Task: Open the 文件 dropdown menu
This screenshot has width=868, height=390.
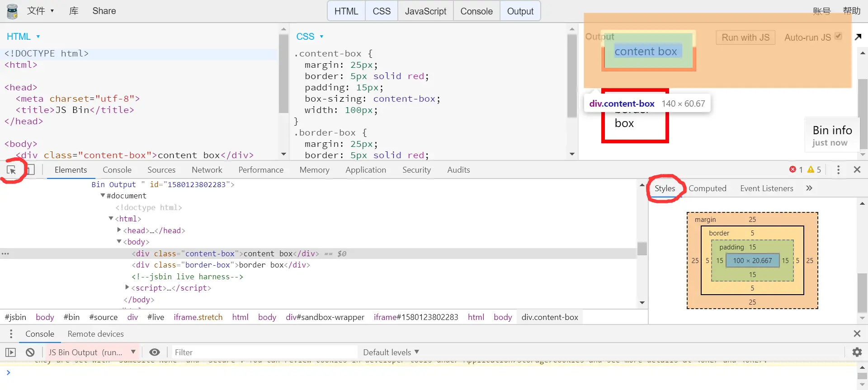Action: pos(40,11)
